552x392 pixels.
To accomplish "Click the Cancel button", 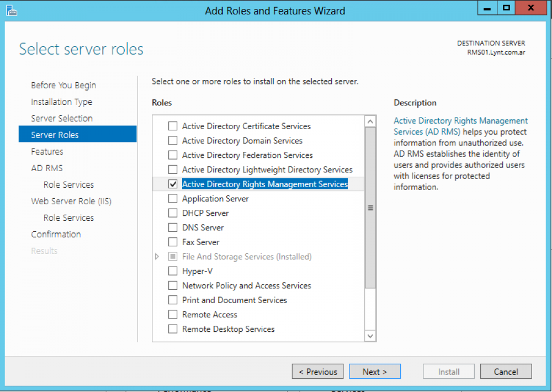I will click(506, 372).
